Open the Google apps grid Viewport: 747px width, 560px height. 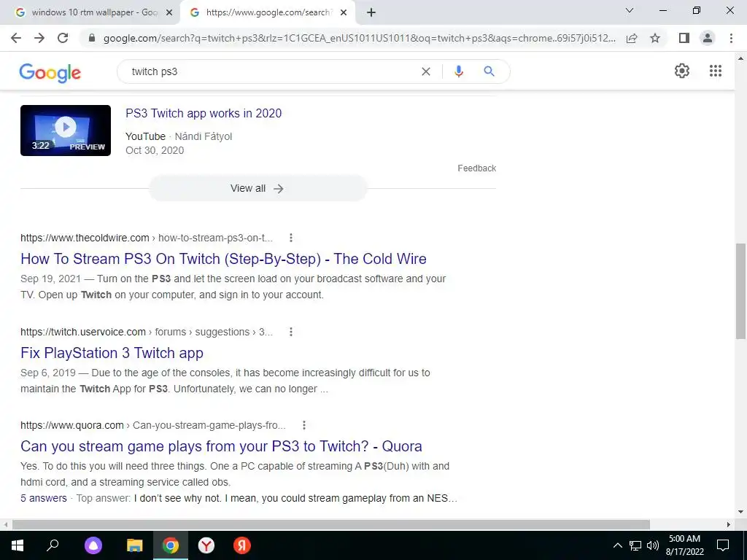tap(715, 71)
